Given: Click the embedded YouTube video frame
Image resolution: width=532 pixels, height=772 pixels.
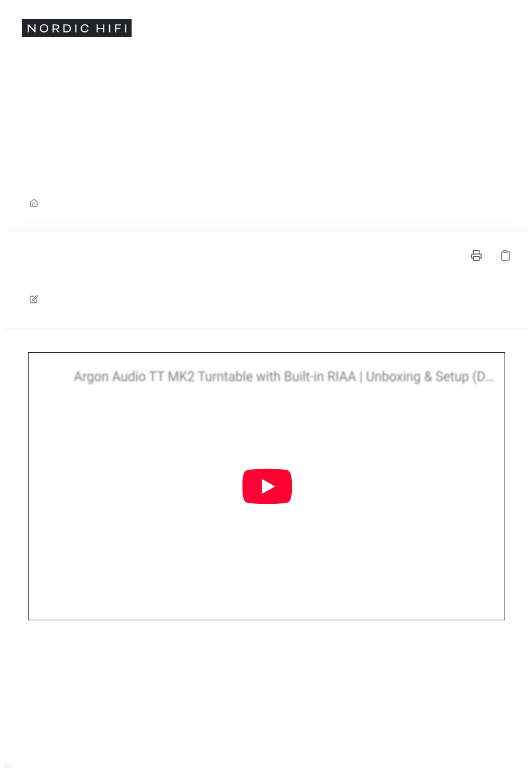Looking at the screenshot, I should (x=267, y=486).
